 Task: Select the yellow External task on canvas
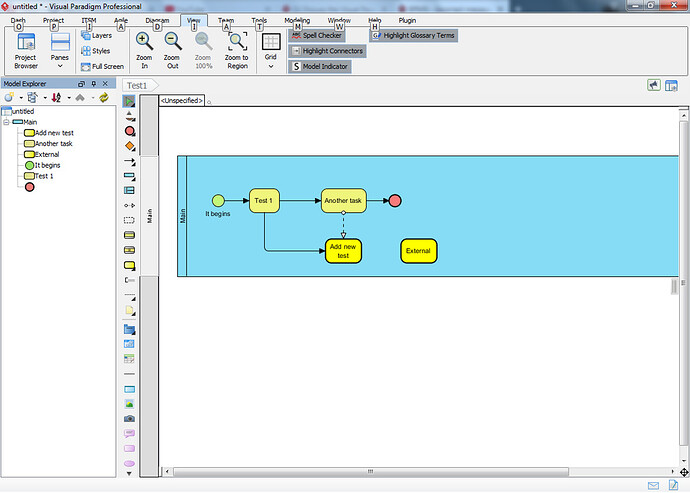click(418, 251)
